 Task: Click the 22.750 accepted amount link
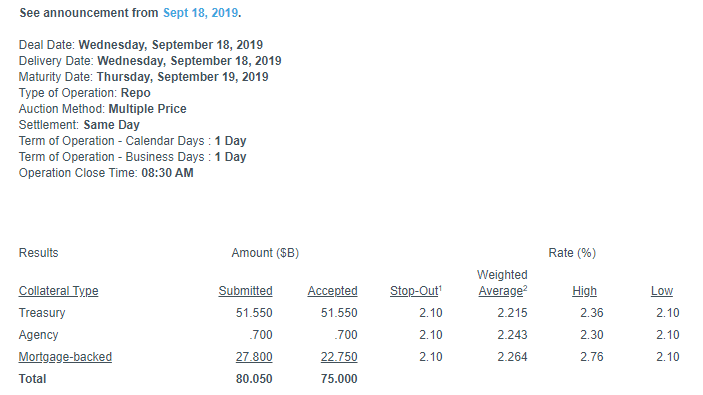[339, 357]
